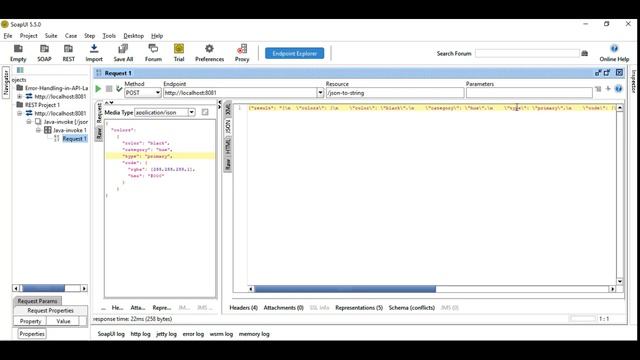640x360 pixels.
Task: Open the Forum toolbar icon
Action: point(153,53)
